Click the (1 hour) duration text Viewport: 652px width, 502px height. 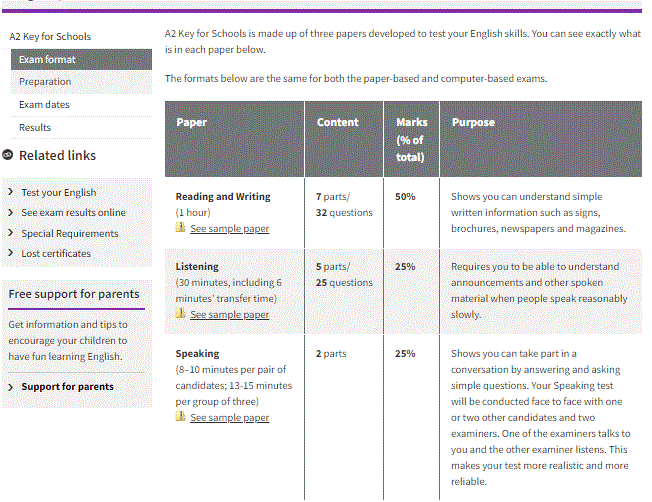point(193,213)
